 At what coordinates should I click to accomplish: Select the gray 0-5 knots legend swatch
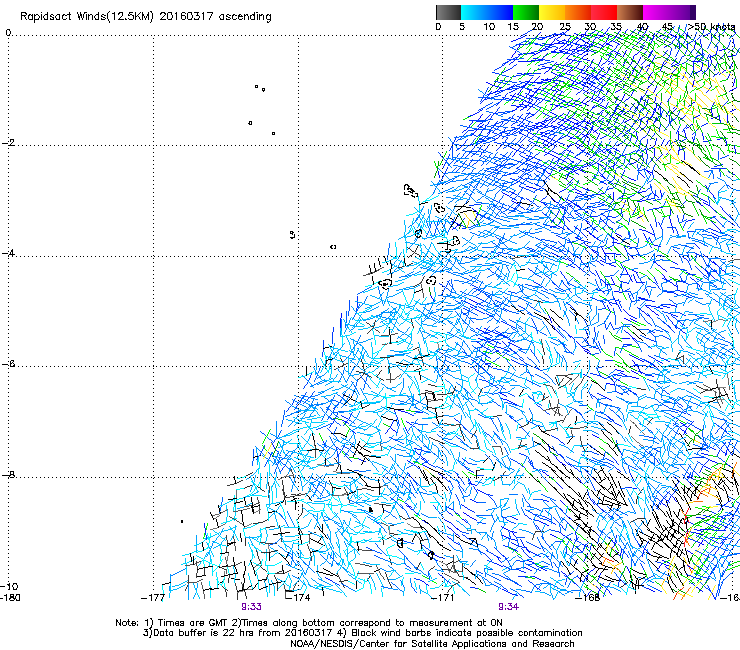click(448, 12)
